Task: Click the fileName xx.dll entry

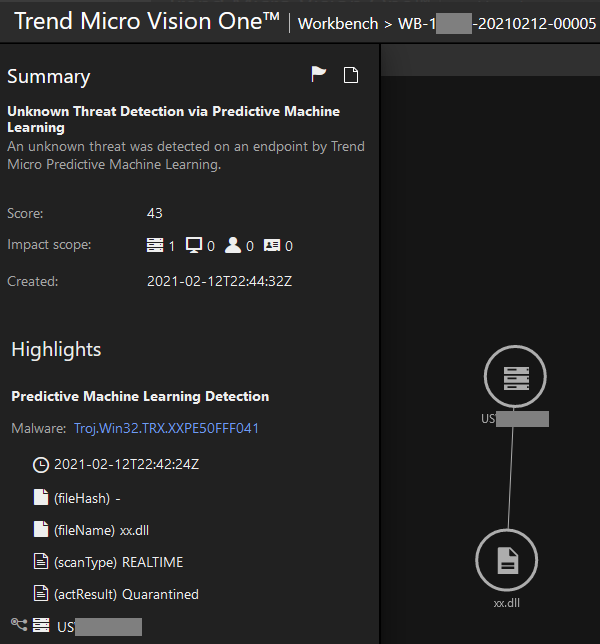Action: (x=101, y=530)
